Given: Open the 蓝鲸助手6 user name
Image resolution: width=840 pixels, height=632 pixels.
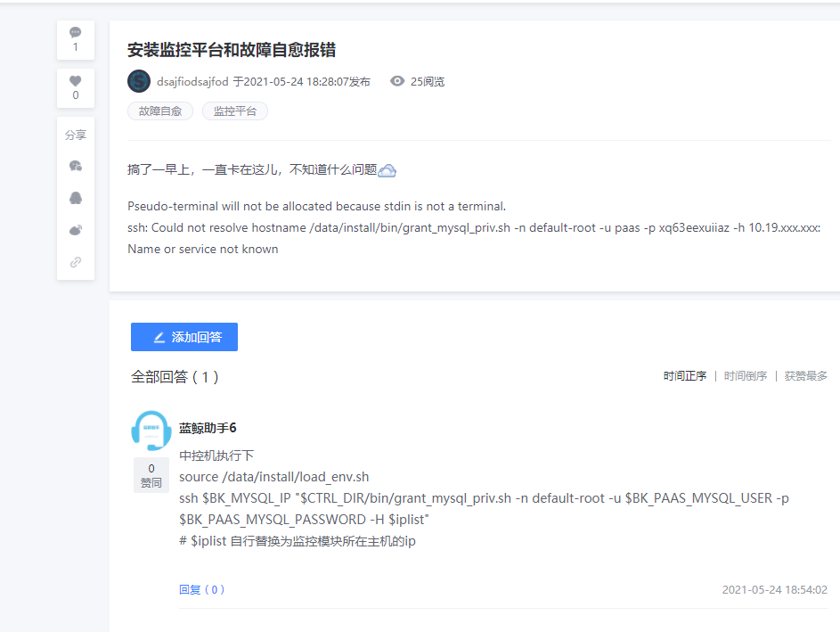Looking at the screenshot, I should 208,428.
